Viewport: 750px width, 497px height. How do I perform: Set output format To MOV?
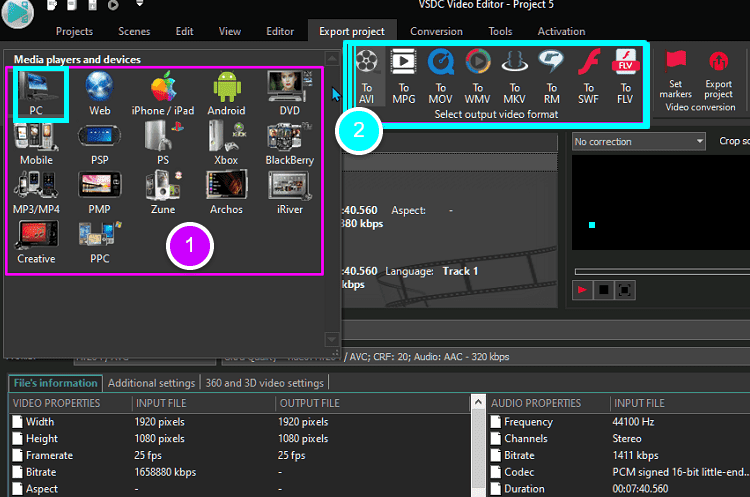440,77
